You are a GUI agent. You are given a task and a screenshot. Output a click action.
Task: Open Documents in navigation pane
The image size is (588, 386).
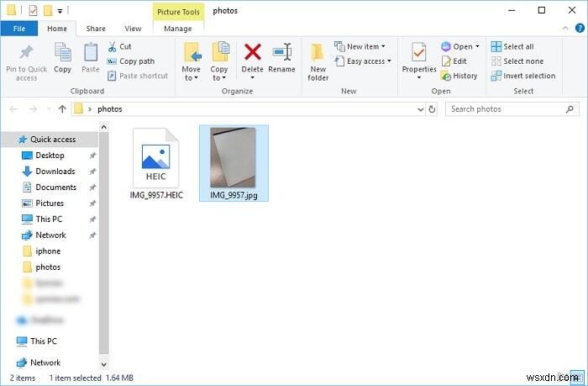point(56,188)
